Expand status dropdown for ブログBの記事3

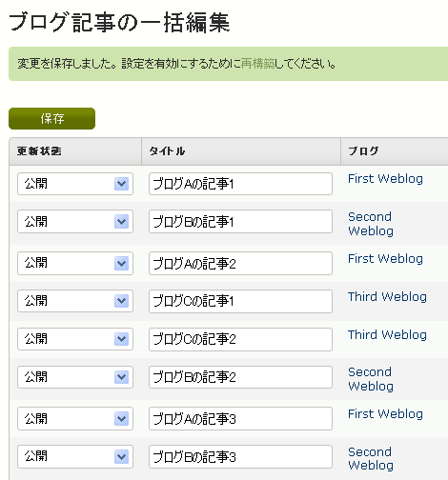tap(75, 457)
